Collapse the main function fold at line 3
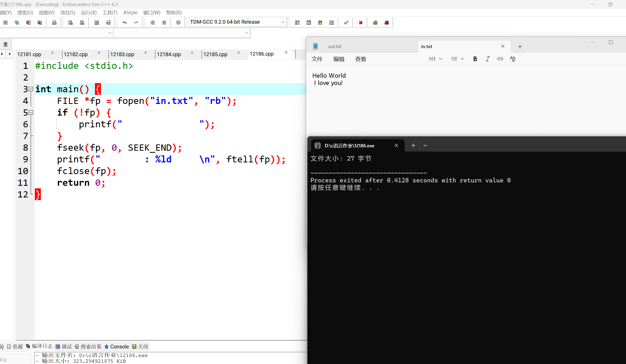This screenshot has width=626, height=364. (31, 89)
